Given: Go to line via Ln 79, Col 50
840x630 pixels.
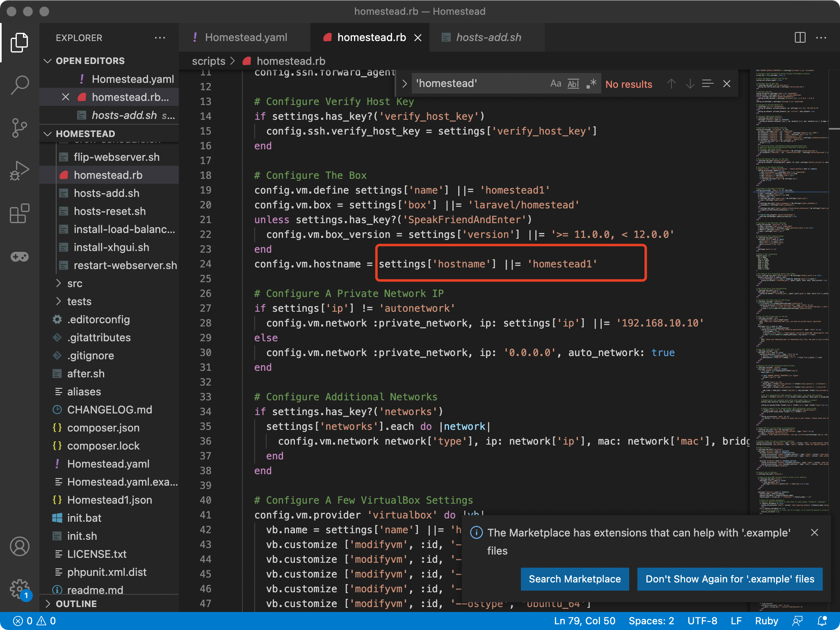Looking at the screenshot, I should (584, 621).
